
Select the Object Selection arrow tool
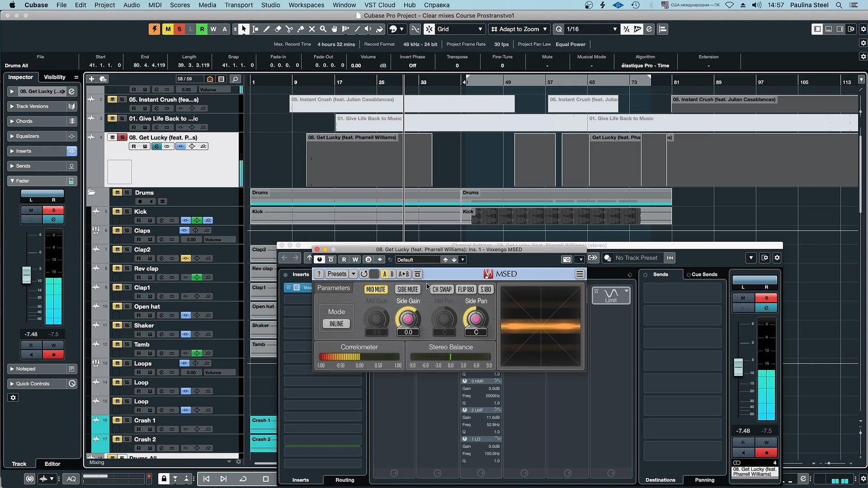[244, 29]
